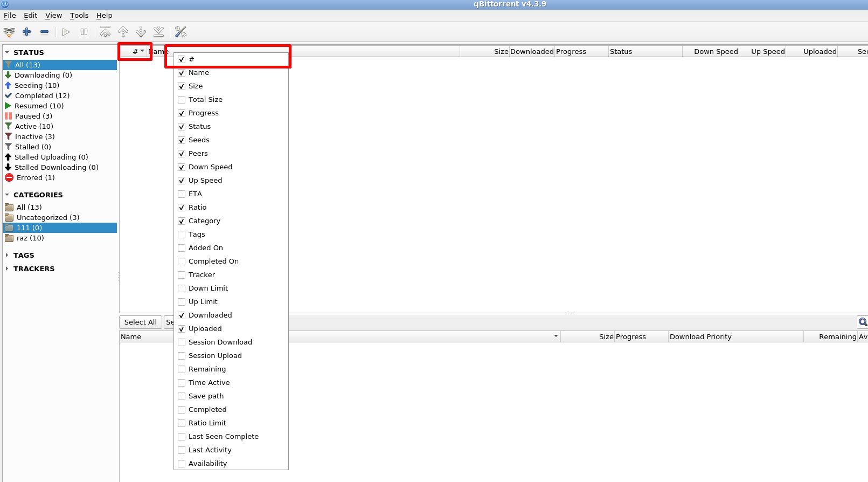Sort by Status column header
The height and width of the screenshot is (482, 868).
(645, 51)
